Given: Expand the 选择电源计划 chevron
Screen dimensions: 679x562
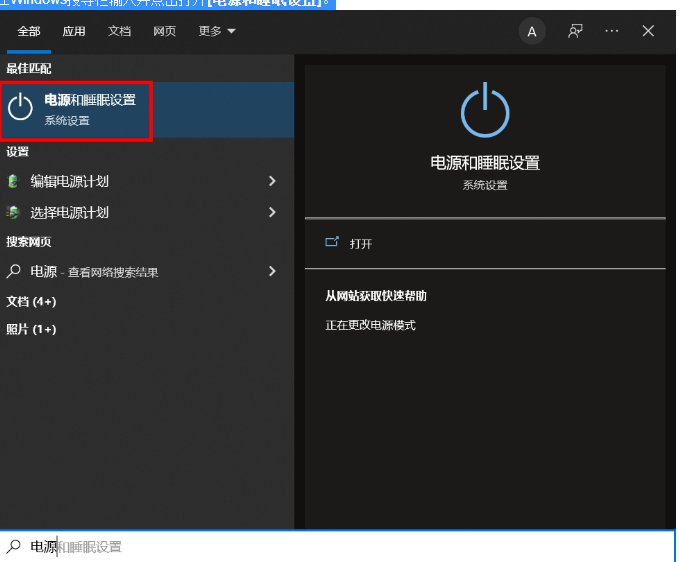Looking at the screenshot, I should click(x=272, y=212).
